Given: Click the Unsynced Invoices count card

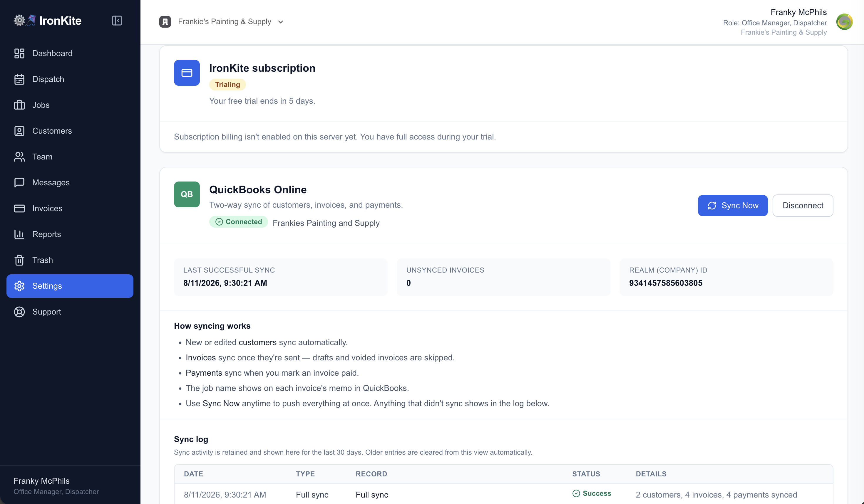Looking at the screenshot, I should [503, 277].
